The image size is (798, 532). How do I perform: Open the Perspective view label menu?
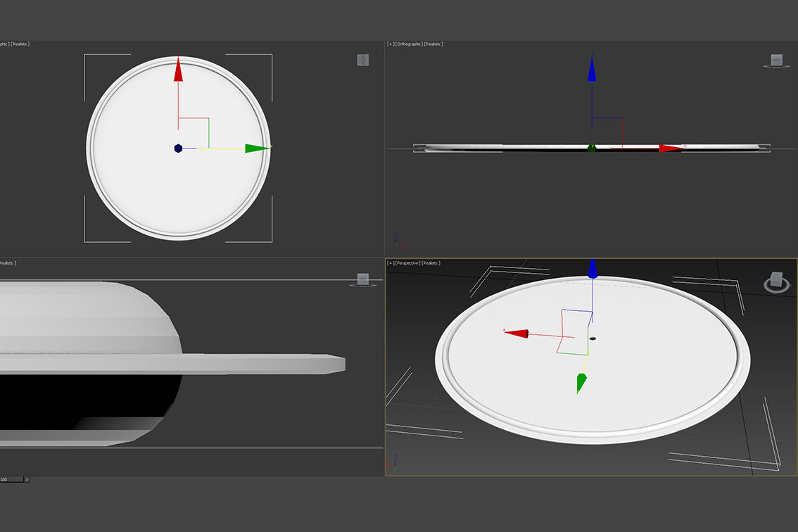click(407, 263)
